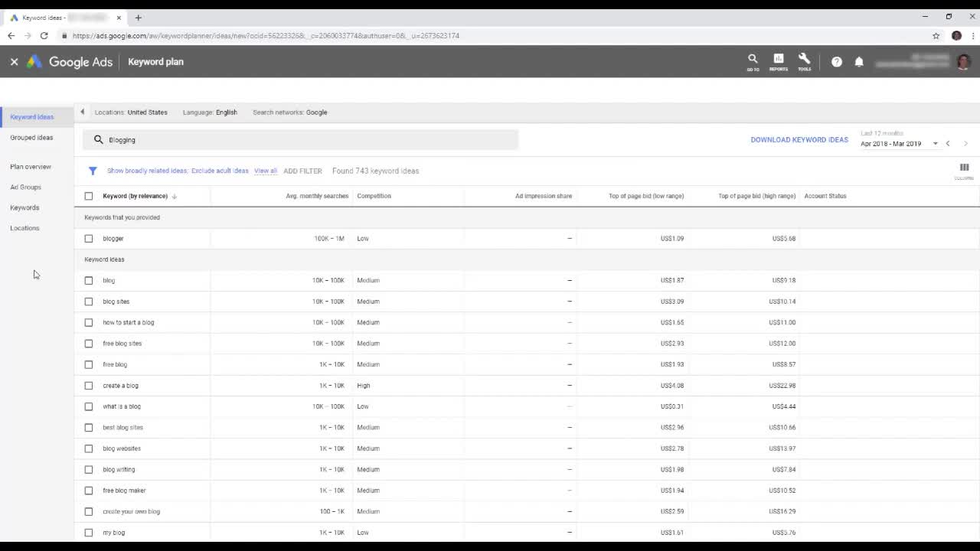Go to previous date range
980x551 pixels.
(x=948, y=144)
